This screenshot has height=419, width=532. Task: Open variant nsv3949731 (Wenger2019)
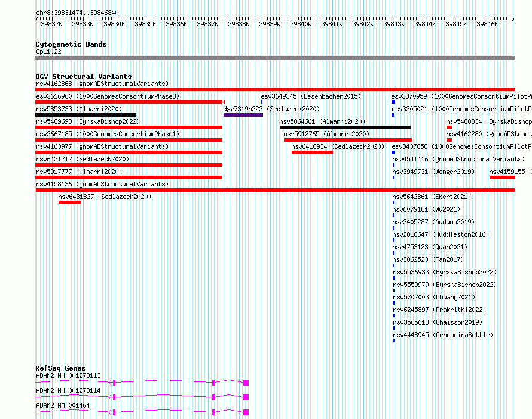[433, 172]
